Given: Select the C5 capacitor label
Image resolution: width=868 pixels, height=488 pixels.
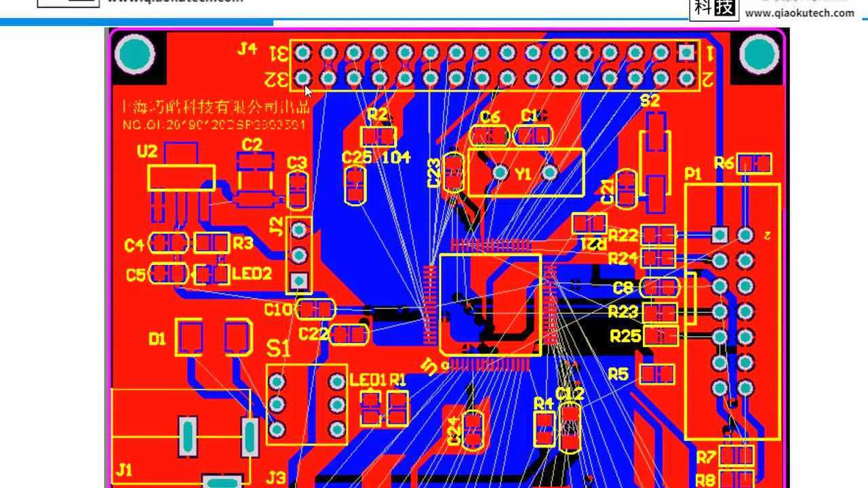Looking at the screenshot, I should tap(136, 274).
